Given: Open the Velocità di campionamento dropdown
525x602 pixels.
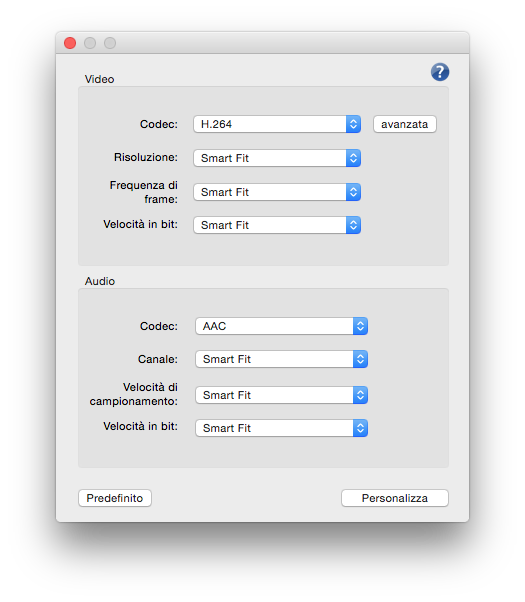Looking at the screenshot, I should [282, 395].
